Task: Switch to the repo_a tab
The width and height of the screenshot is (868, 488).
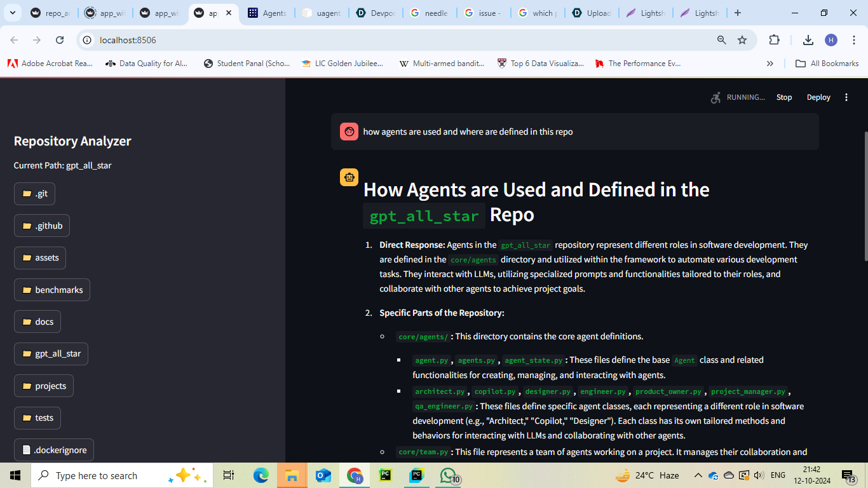Action: click(51, 13)
